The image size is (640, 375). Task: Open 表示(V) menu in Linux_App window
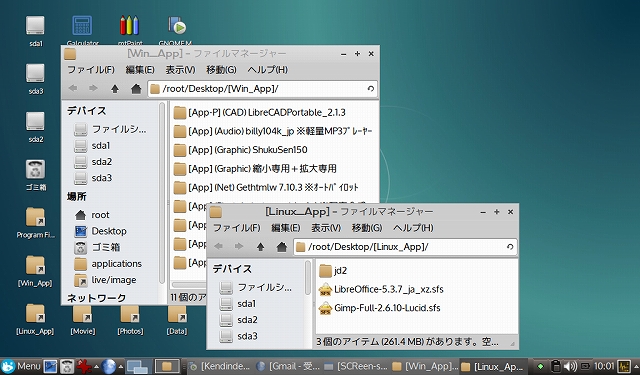[326, 228]
